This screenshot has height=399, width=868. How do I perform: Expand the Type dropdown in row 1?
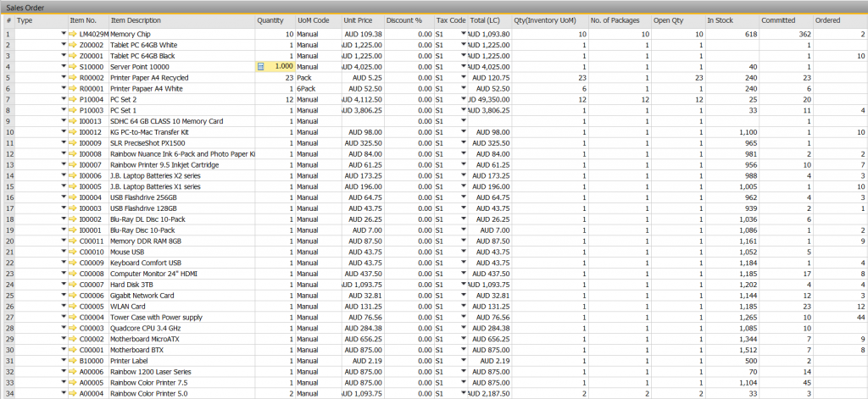[63, 34]
